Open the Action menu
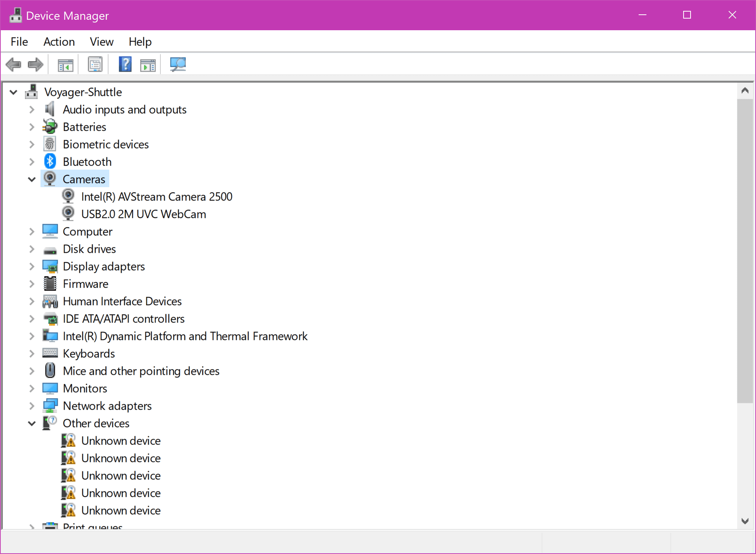 coord(59,41)
